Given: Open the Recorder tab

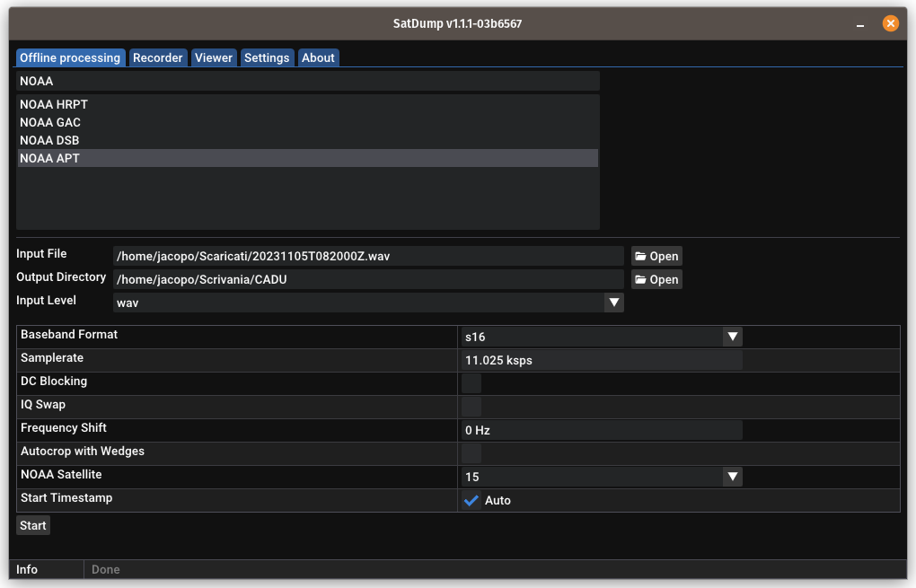Looking at the screenshot, I should [x=158, y=57].
